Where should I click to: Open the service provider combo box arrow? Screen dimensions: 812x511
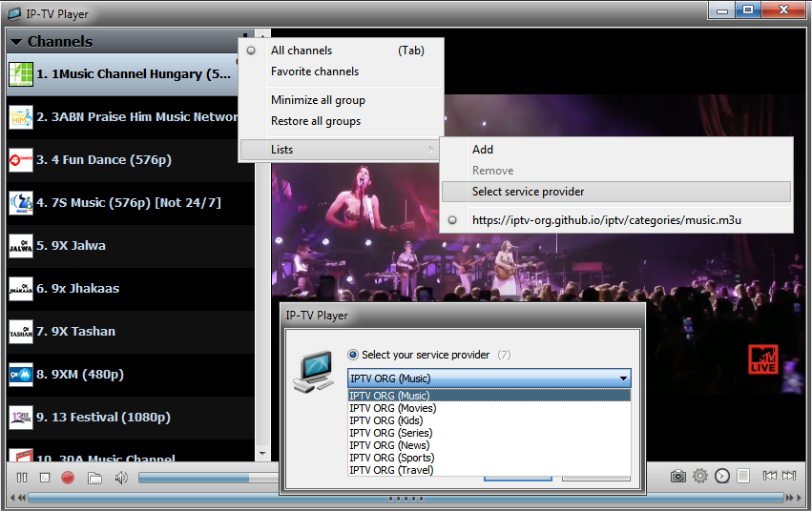[x=623, y=378]
